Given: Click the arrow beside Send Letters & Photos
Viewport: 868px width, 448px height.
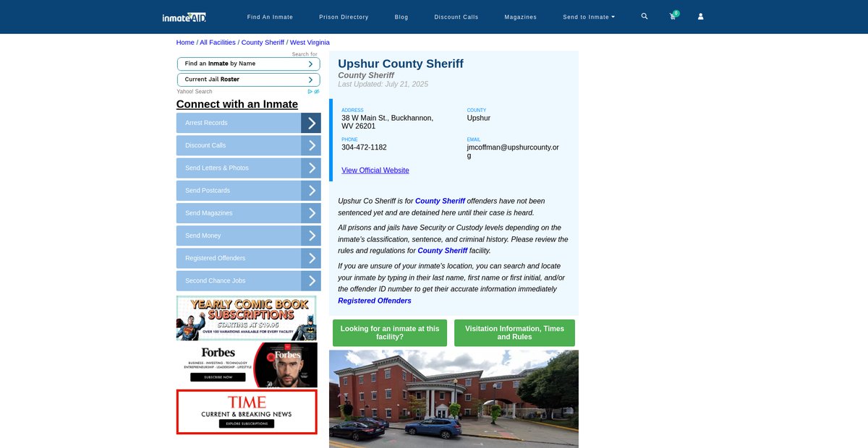Looking at the screenshot, I should coord(311,168).
